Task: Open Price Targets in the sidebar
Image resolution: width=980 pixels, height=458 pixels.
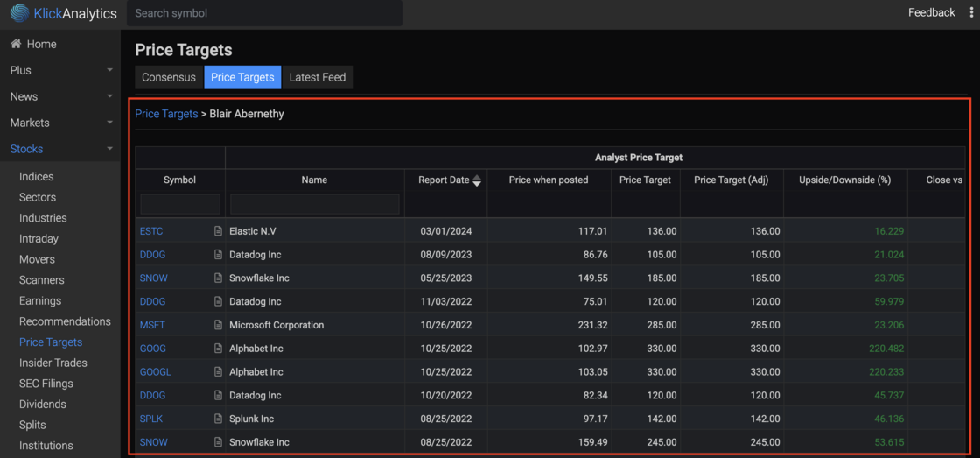Action: pyautogui.click(x=51, y=342)
